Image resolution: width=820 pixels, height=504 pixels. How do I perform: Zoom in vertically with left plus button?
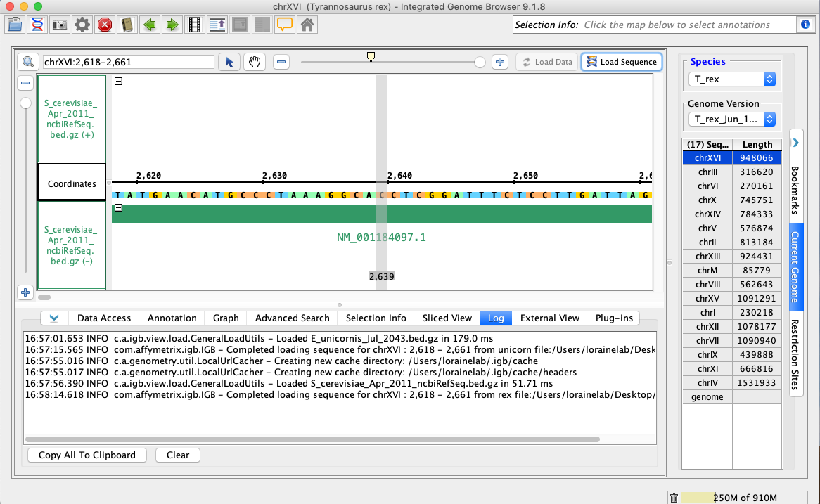[25, 292]
